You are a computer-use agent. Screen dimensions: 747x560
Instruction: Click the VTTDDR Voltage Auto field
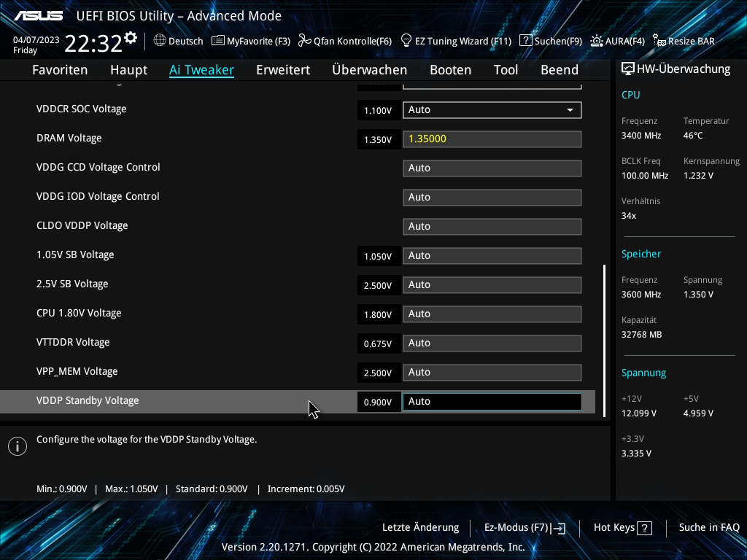point(492,343)
